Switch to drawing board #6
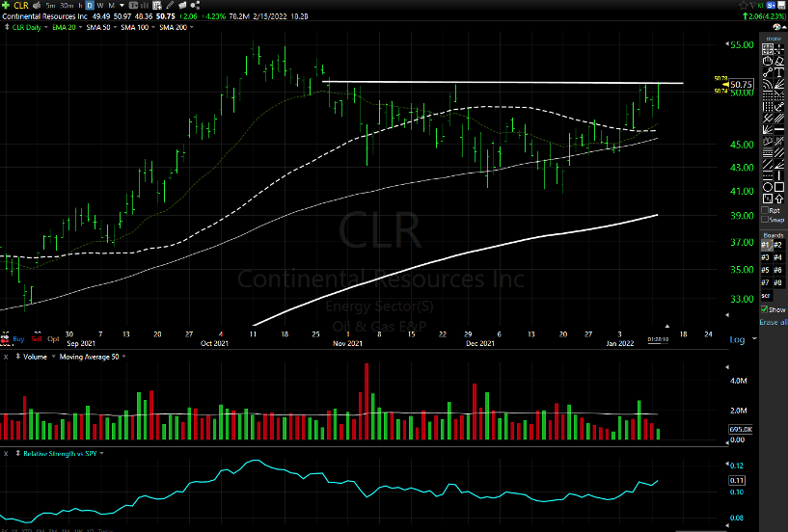This screenshot has width=788, height=532. pyautogui.click(x=778, y=270)
